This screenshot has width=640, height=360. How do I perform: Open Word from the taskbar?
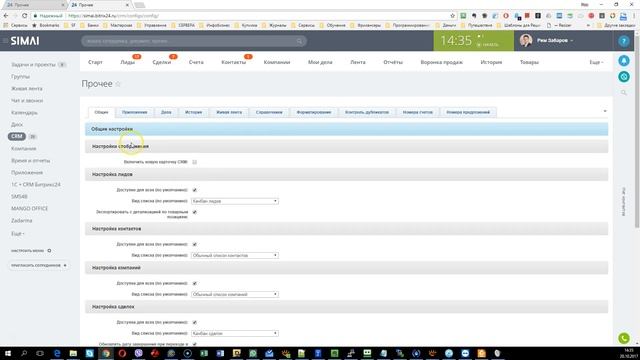[220, 353]
